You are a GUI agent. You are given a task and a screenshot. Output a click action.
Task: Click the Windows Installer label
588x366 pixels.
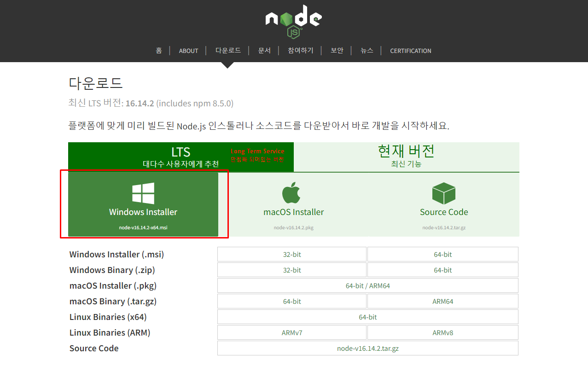point(143,212)
